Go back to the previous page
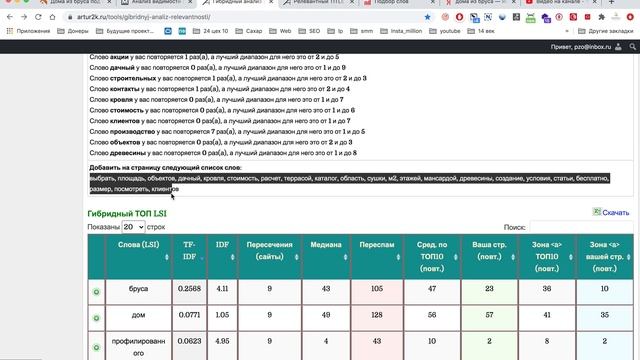Viewport: 640px width, 360px height. coord(10,17)
